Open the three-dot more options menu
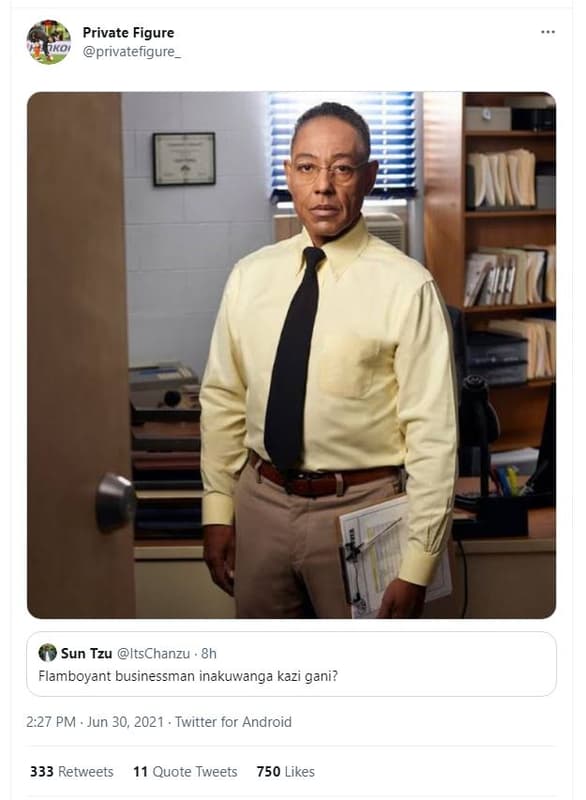The image size is (586, 800). [x=548, y=32]
